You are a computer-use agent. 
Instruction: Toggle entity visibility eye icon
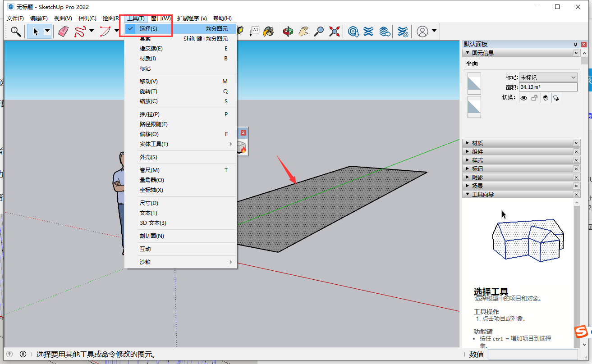pyautogui.click(x=524, y=98)
